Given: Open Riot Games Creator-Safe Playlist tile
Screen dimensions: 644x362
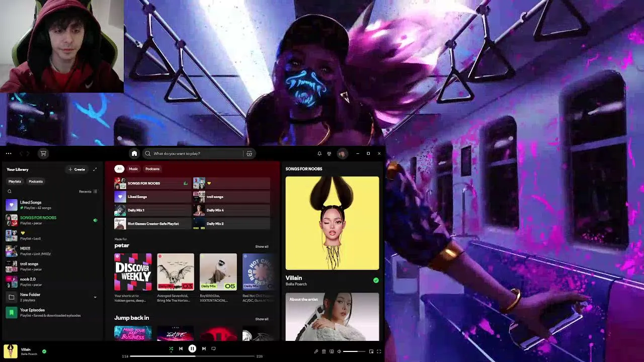Looking at the screenshot, I should tap(153, 224).
